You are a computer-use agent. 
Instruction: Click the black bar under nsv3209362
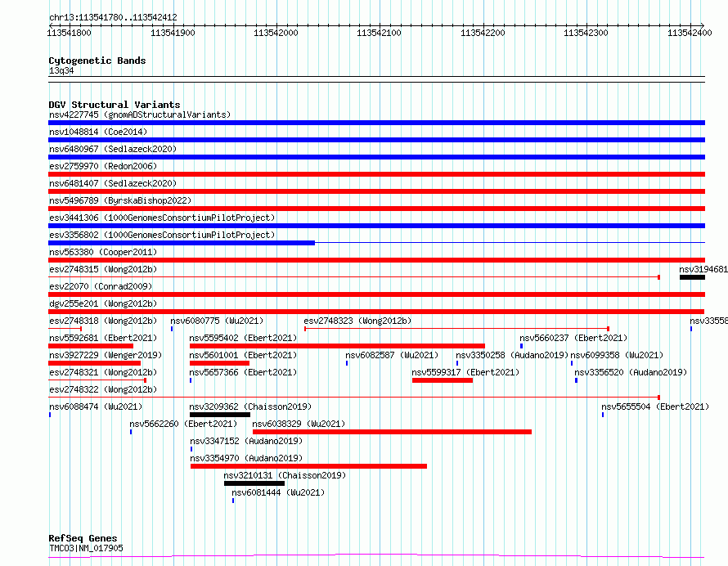click(219, 415)
